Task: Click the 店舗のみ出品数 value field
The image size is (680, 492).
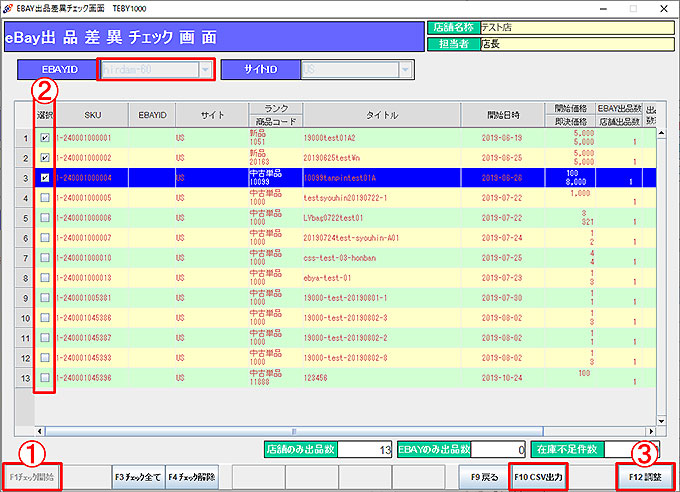Action: (x=354, y=449)
